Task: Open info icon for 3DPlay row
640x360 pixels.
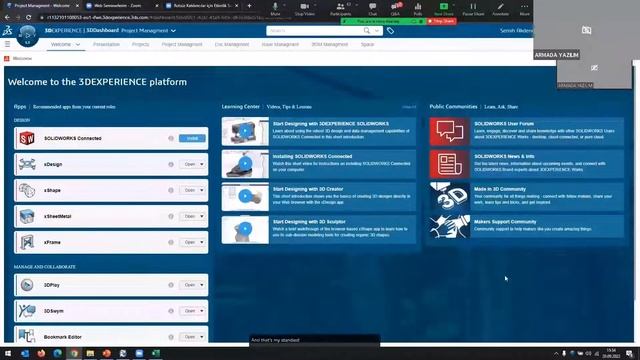Action: pos(171,285)
